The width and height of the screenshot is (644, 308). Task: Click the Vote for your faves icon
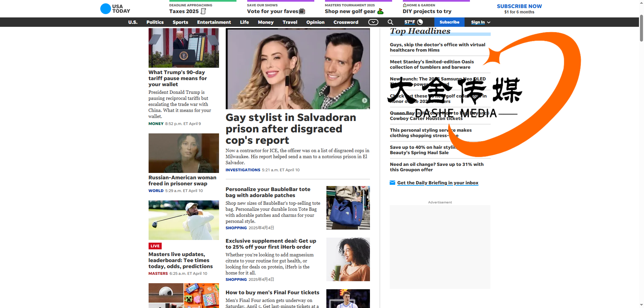(302, 11)
